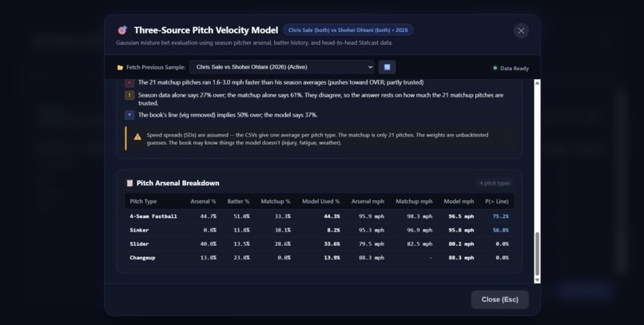This screenshot has height=325, width=644.
Task: Open the Fetch Previous Sample dropdown
Action: pos(282,67)
